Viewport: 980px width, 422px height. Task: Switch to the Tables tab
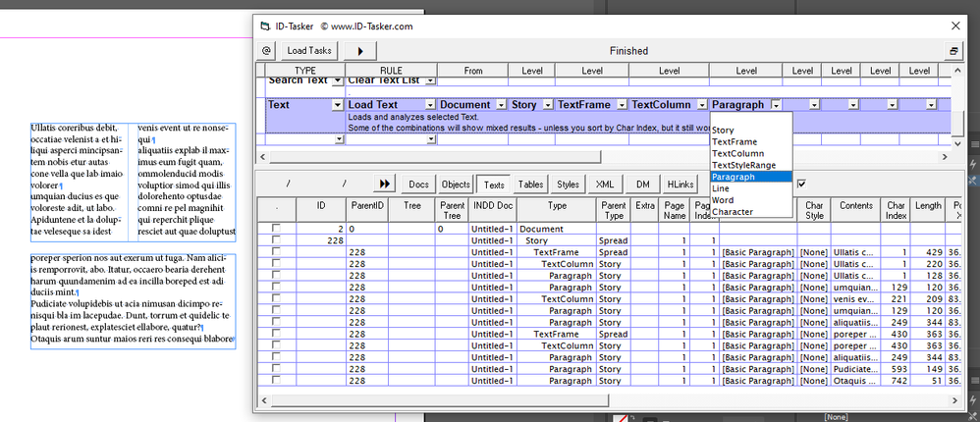point(530,184)
